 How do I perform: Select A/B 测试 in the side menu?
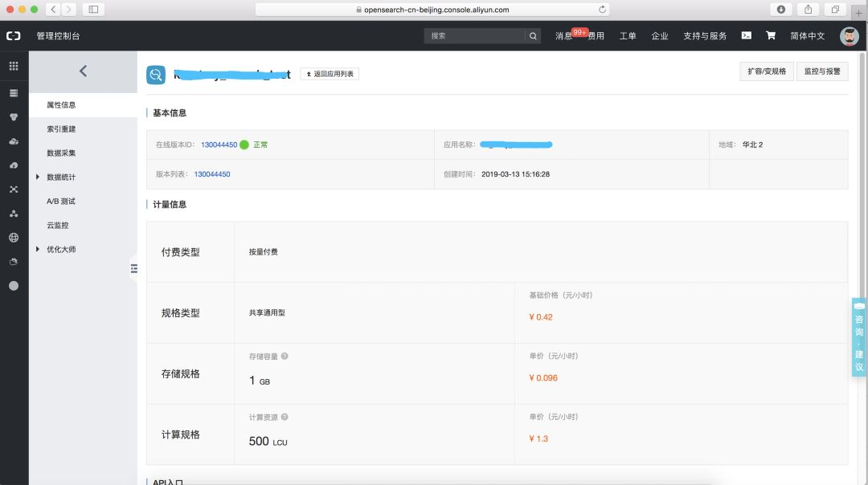tap(61, 202)
